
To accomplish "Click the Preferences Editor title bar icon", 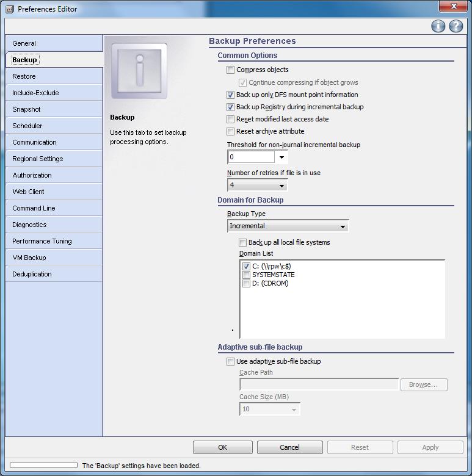I will pos(10,9).
